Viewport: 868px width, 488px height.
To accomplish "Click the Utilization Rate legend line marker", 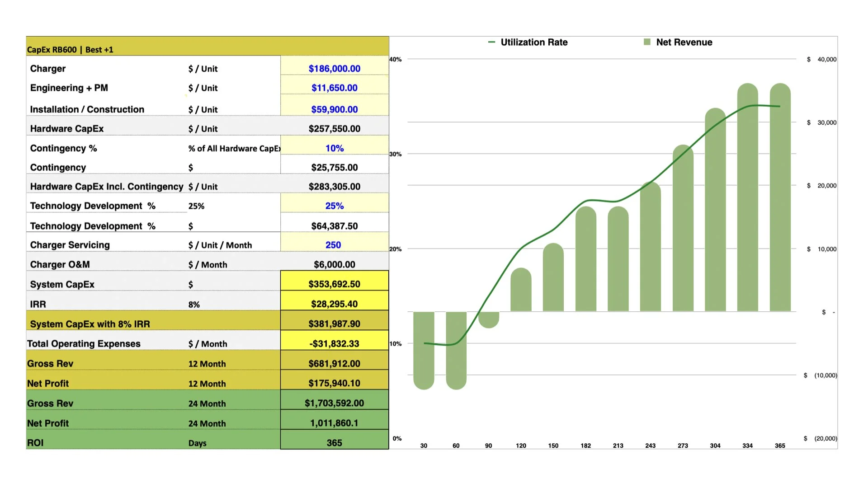I will point(491,42).
